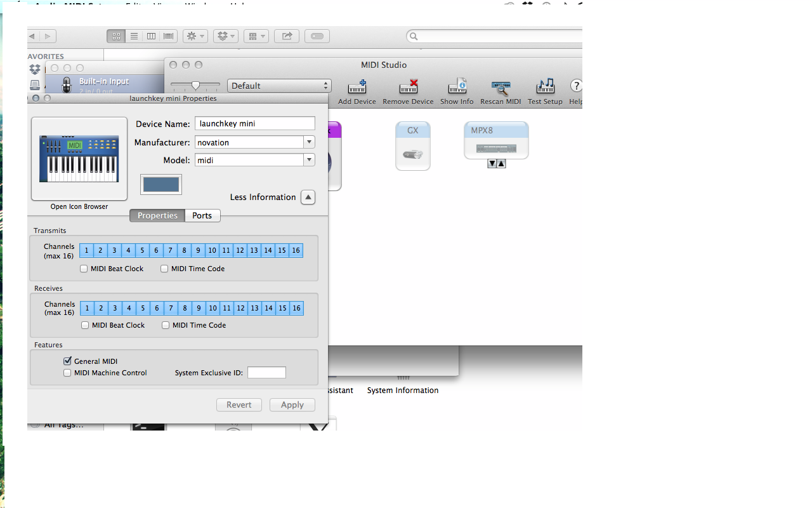Select the Properties tab
This screenshot has width=812, height=508.
tap(157, 215)
